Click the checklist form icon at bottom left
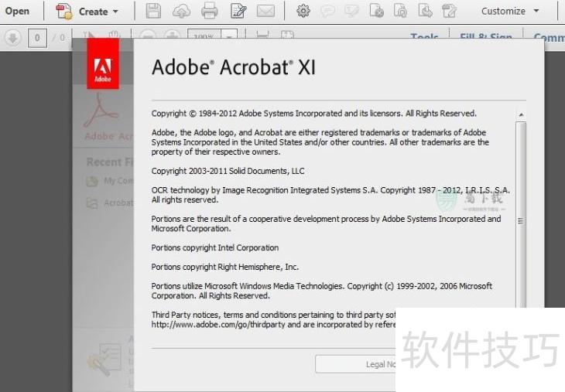Image resolution: width=565 pixels, height=392 pixels. click(104, 359)
